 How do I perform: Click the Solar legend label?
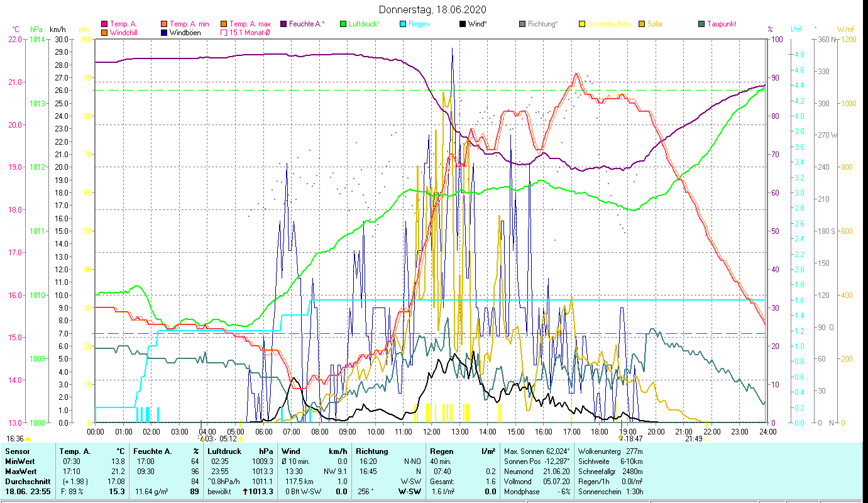coord(656,24)
